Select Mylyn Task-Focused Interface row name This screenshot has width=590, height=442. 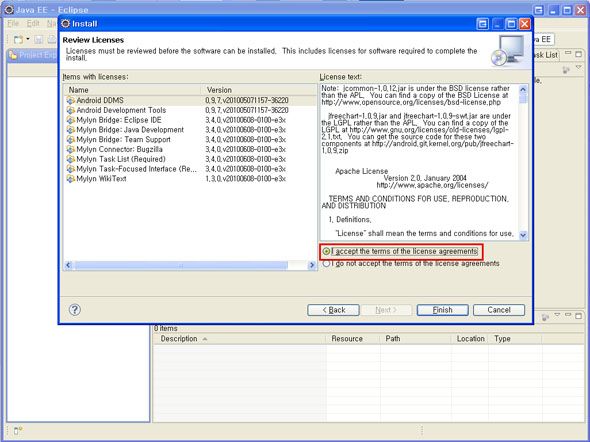coord(137,169)
